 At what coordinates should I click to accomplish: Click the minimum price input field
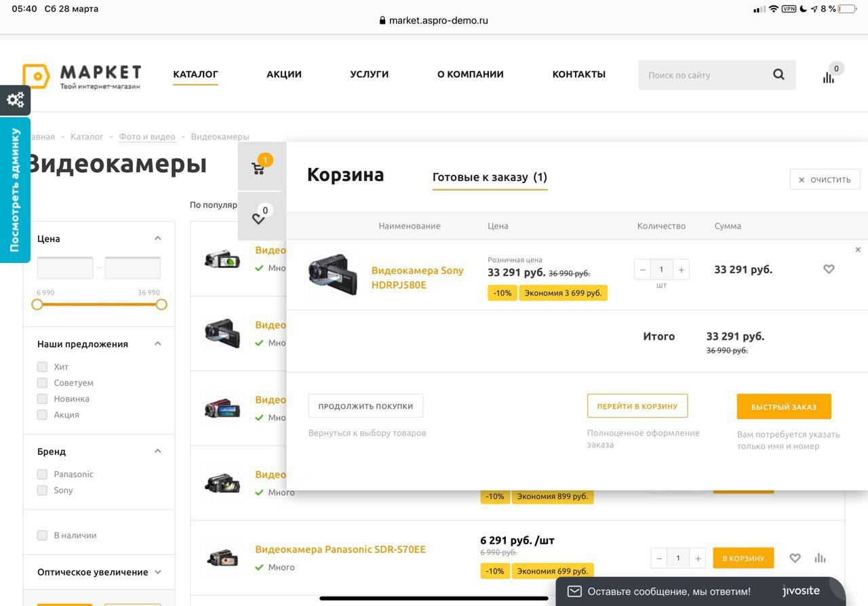coord(65,268)
